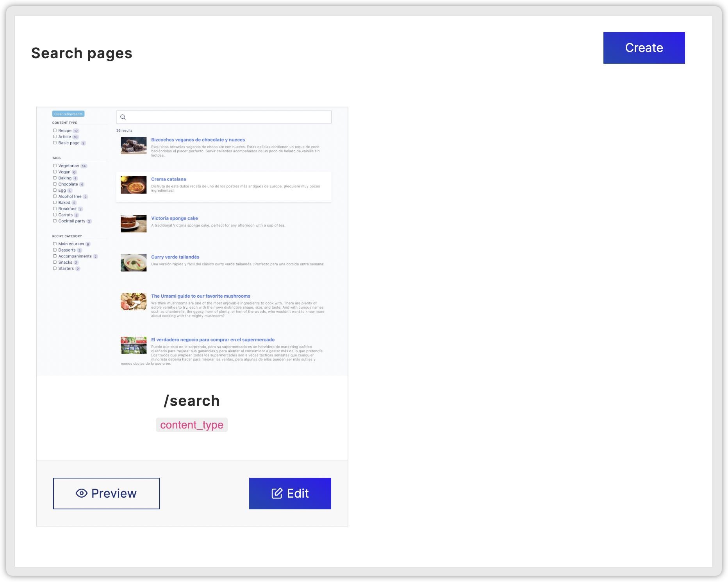Check the Article content type checkbox
The height and width of the screenshot is (582, 728).
(x=55, y=137)
